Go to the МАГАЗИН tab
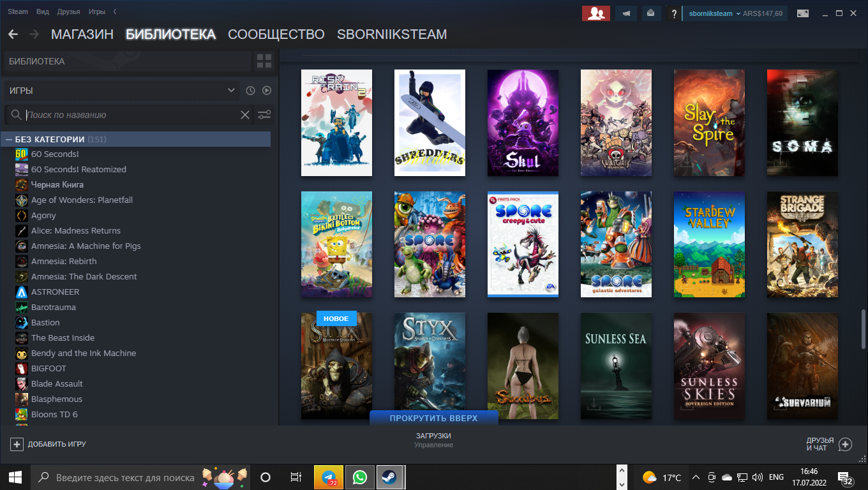 [x=82, y=34]
